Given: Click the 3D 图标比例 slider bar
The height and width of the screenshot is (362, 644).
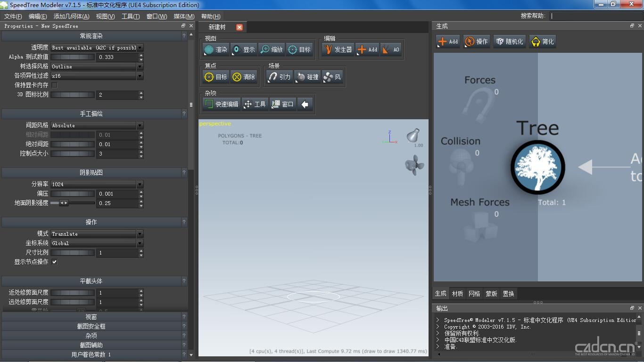Looking at the screenshot, I should tap(73, 95).
